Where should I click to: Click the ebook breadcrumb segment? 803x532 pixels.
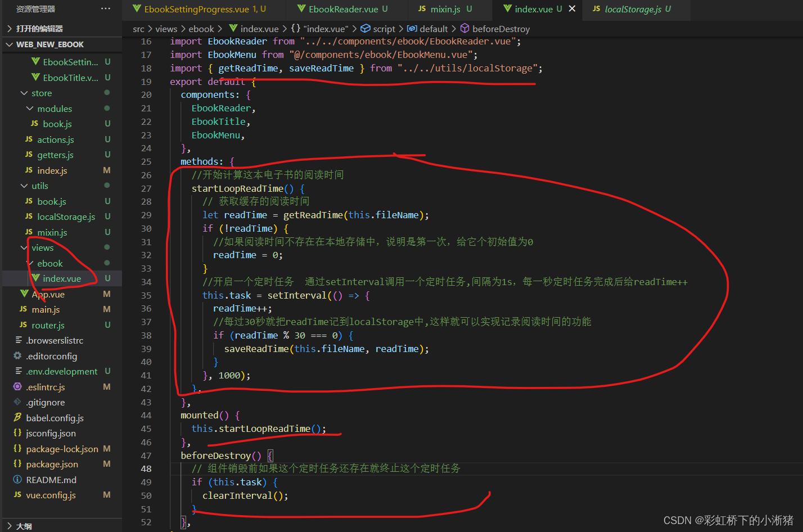pos(201,29)
